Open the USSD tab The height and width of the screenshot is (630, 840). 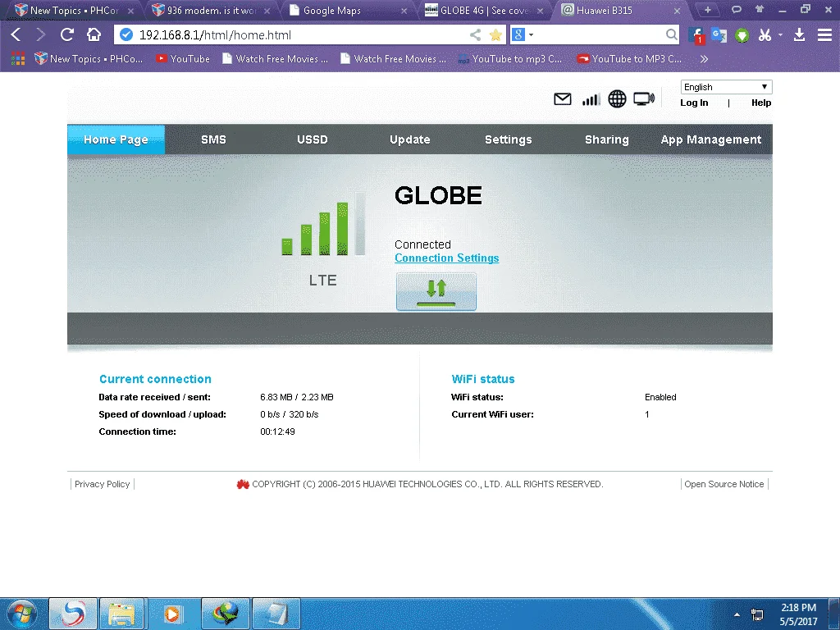pyautogui.click(x=313, y=139)
